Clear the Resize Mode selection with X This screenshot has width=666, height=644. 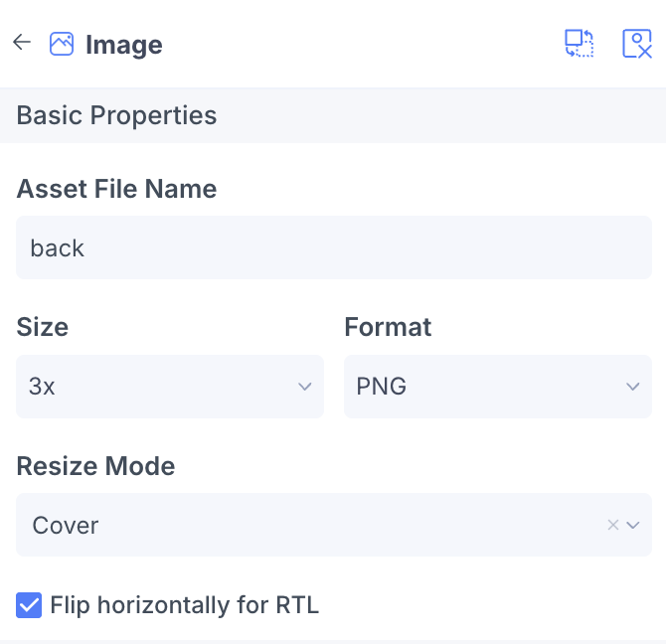613,525
